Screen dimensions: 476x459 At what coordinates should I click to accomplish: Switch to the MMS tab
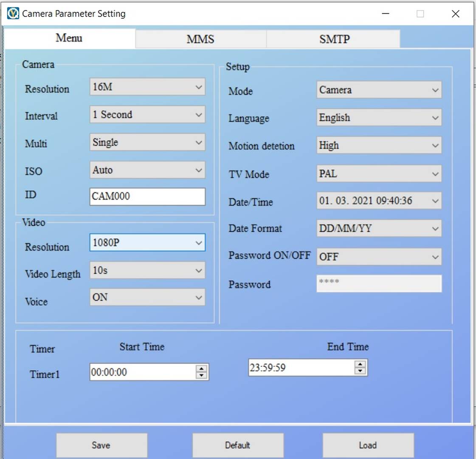[200, 39]
